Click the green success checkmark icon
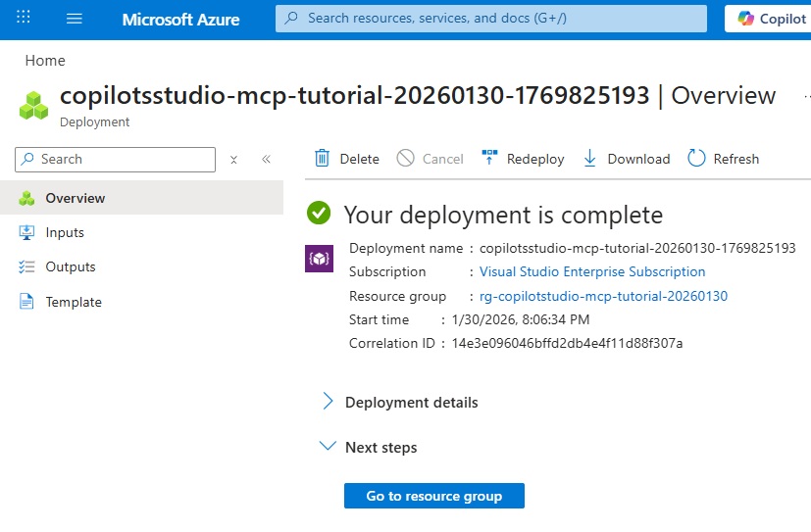This screenshot has height=532, width=811. (x=319, y=213)
